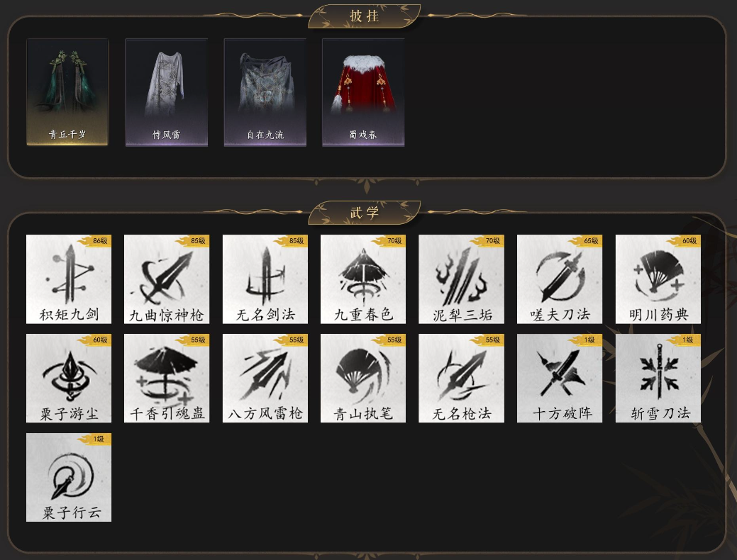Screen dimensions: 737x560
Task: Choose the 青山执笔 fan skill icon
Action: point(363,379)
